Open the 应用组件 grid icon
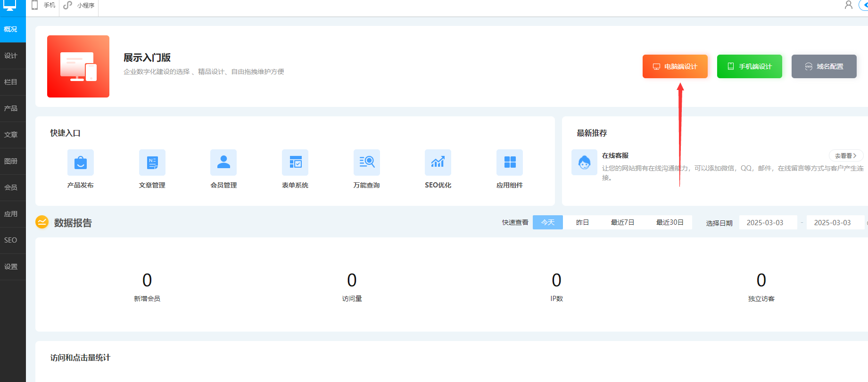Image resolution: width=868 pixels, height=382 pixels. click(510, 163)
